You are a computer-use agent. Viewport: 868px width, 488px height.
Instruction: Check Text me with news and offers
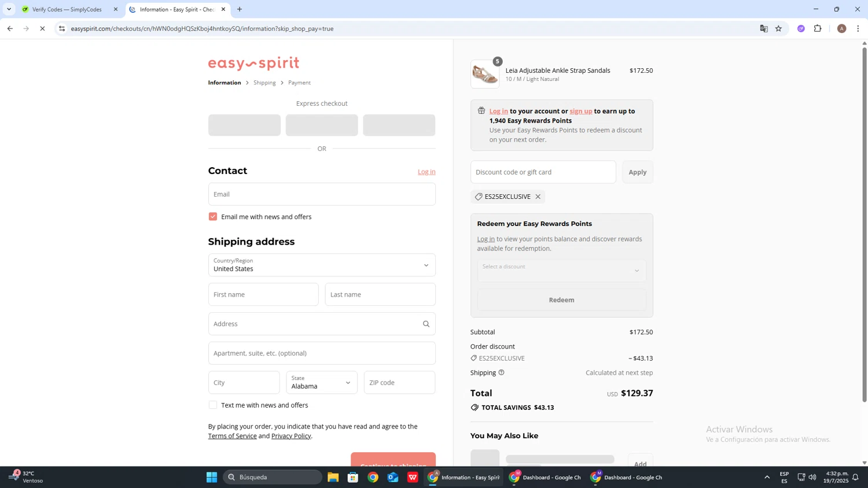point(213,405)
